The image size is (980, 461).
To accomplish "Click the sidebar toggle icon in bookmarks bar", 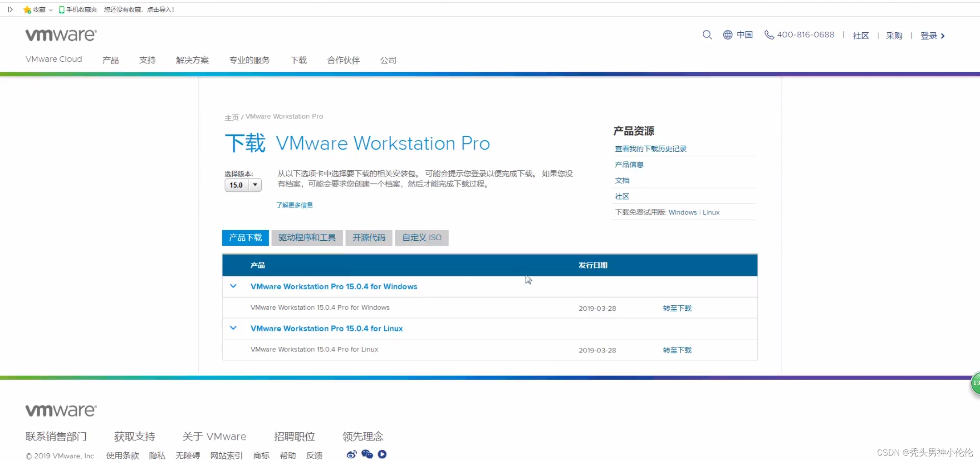I will pyautogui.click(x=10, y=10).
